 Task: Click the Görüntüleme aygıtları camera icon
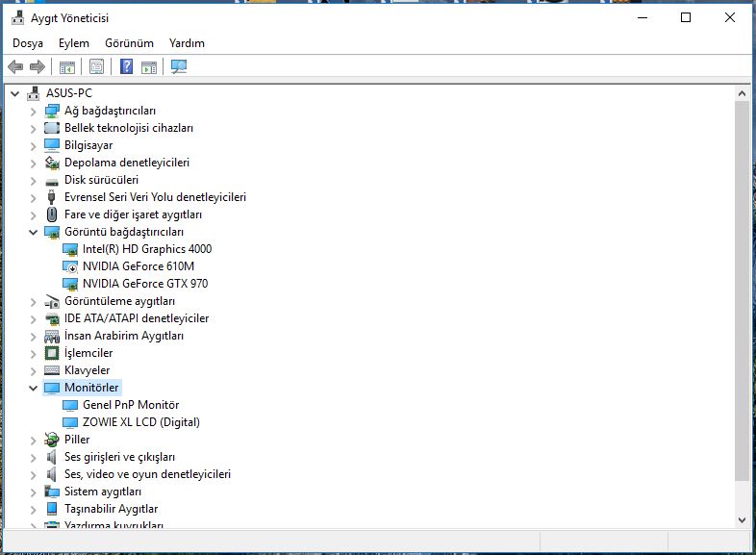point(52,302)
